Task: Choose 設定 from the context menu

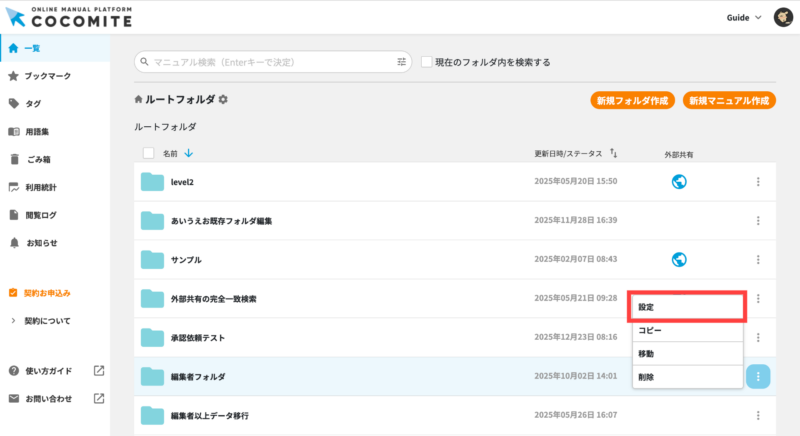Action: (x=687, y=307)
